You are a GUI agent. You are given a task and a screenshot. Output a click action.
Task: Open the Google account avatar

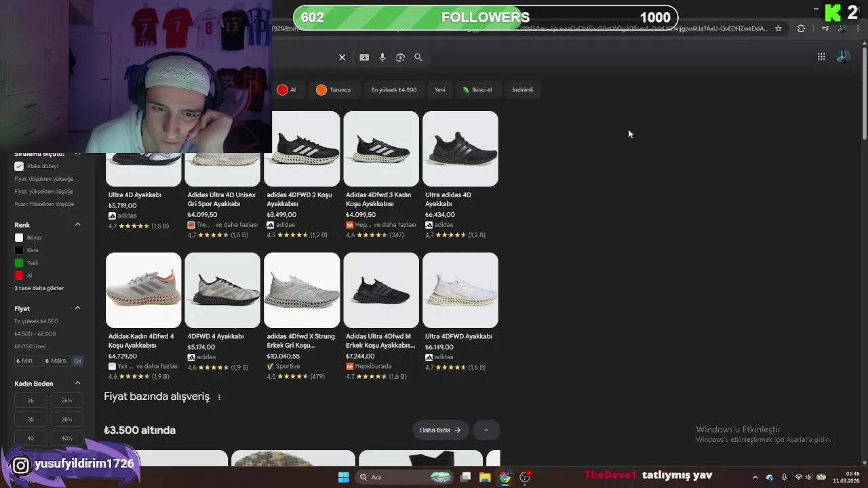click(x=844, y=57)
